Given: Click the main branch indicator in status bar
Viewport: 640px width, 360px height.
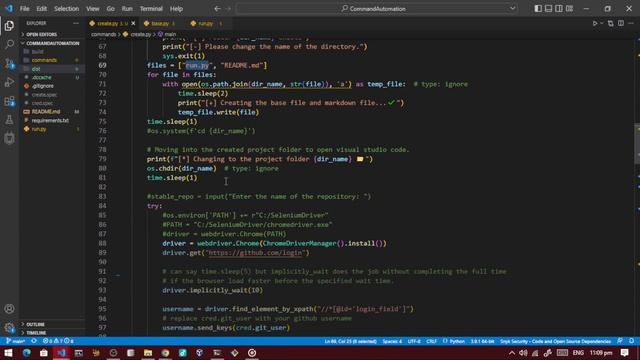Looking at the screenshot, I should click(x=16, y=341).
